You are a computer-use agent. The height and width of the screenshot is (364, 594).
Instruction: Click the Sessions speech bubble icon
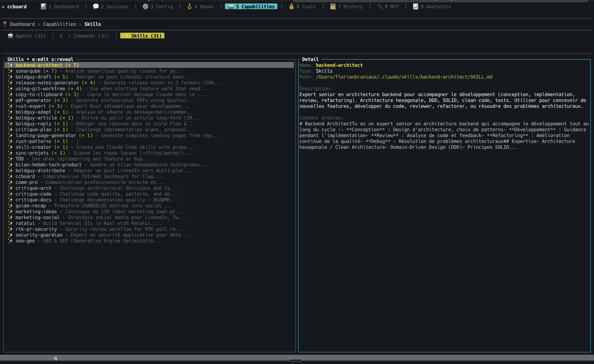click(96, 7)
